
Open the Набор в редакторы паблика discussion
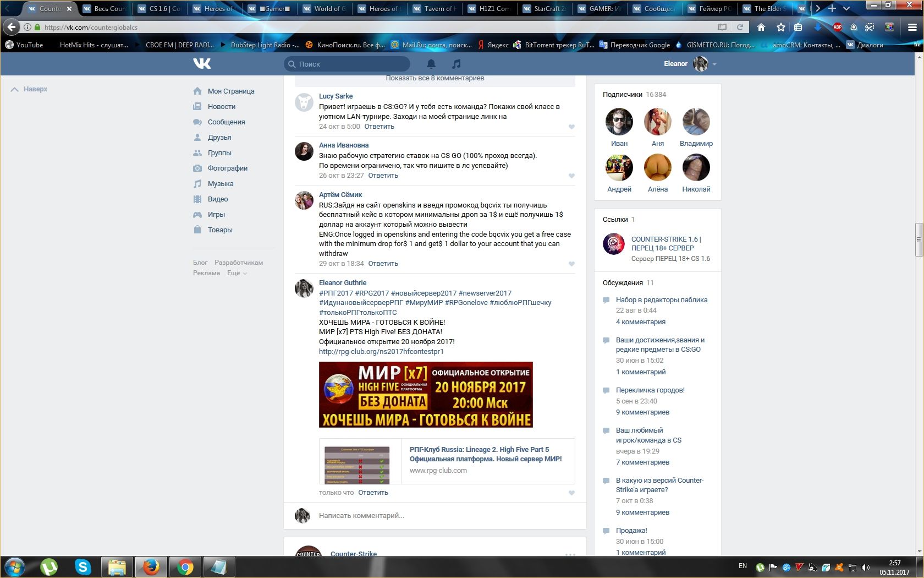[662, 300]
